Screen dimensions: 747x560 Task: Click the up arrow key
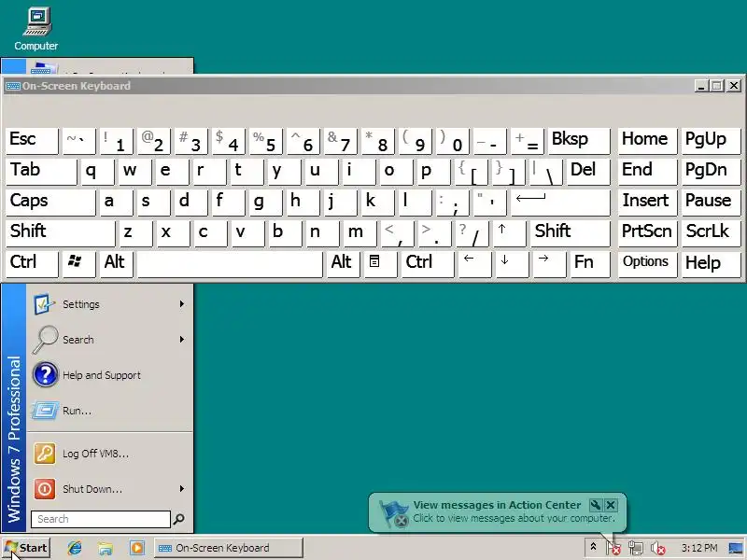pyautogui.click(x=509, y=232)
